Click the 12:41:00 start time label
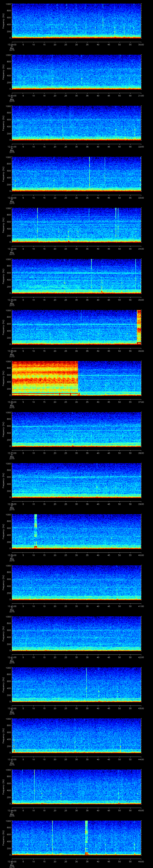The image size is (153, 868). point(12,657)
